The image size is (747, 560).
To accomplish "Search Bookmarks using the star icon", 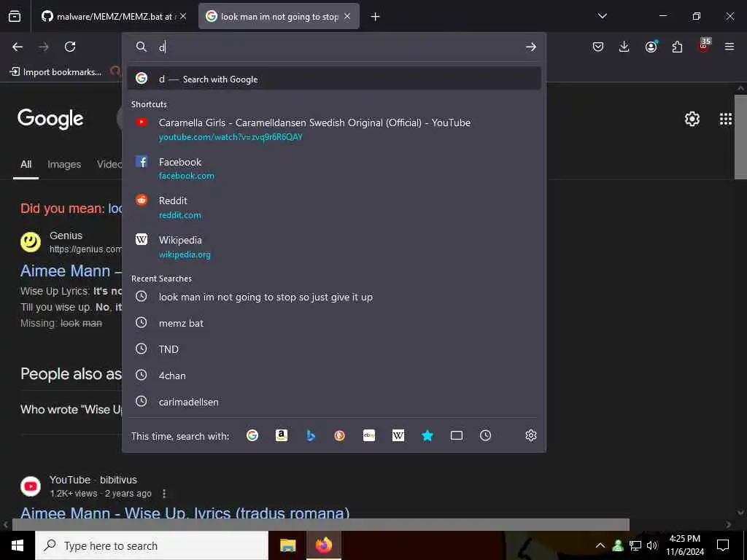I will pyautogui.click(x=427, y=435).
